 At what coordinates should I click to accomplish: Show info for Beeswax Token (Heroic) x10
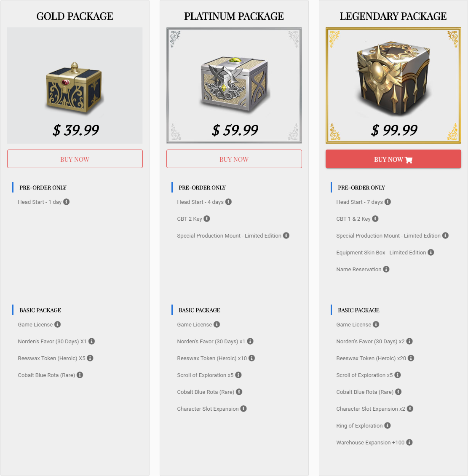252,358
